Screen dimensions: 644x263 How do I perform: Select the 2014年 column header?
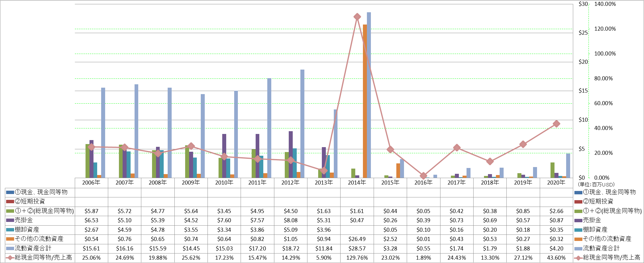coord(357,183)
